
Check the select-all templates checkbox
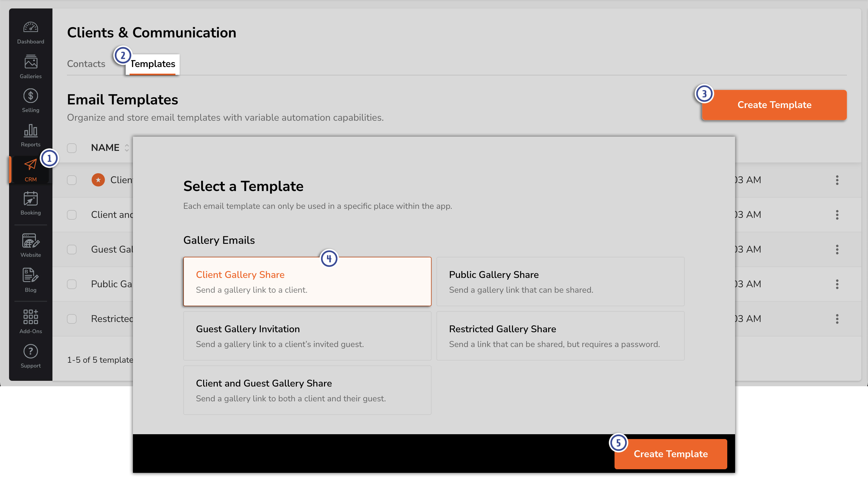(x=72, y=148)
